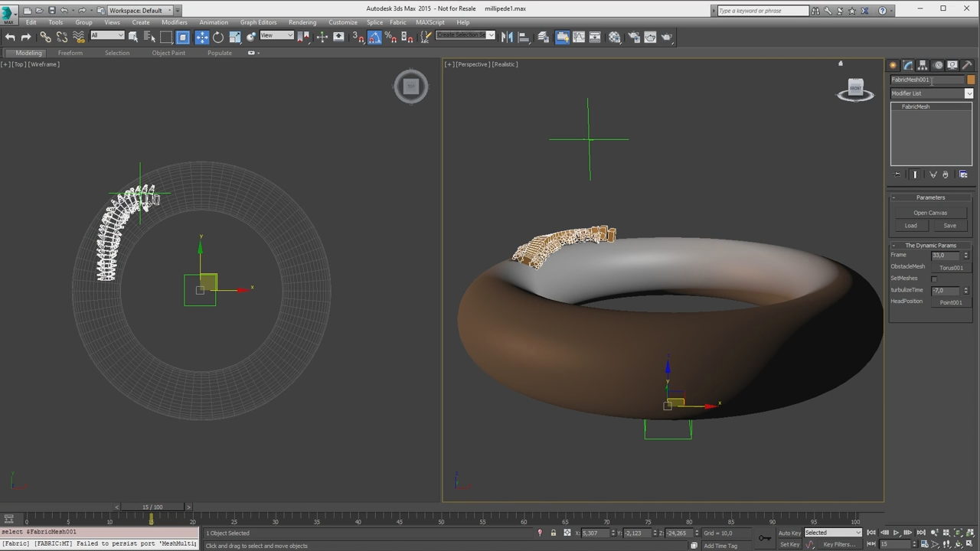980x551 pixels.
Task: Click the Mirror tool icon
Action: point(507,37)
